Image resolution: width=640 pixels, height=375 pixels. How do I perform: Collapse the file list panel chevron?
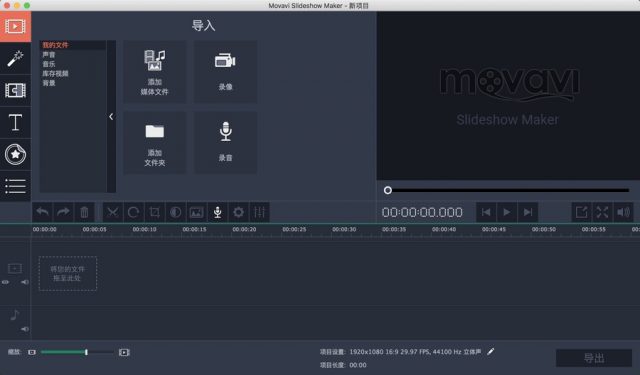(111, 117)
